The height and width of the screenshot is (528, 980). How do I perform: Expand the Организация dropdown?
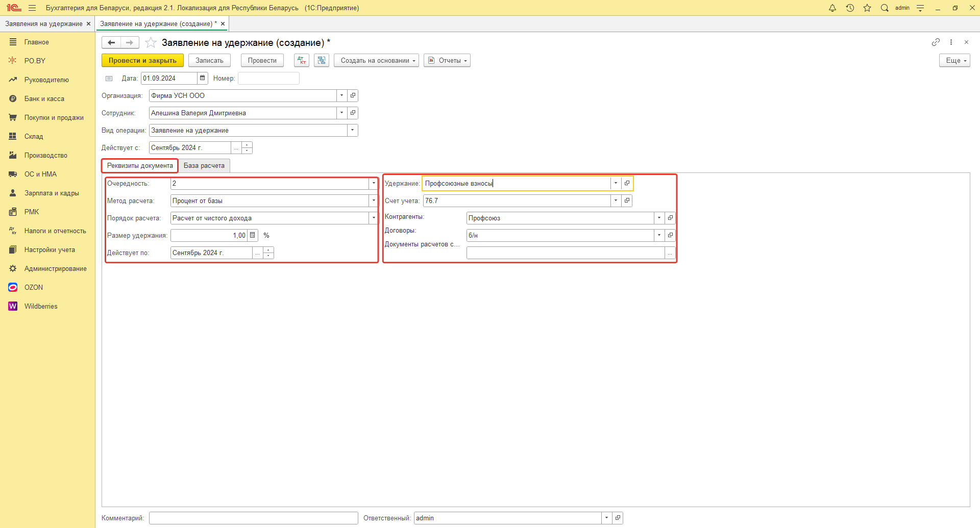(x=341, y=95)
